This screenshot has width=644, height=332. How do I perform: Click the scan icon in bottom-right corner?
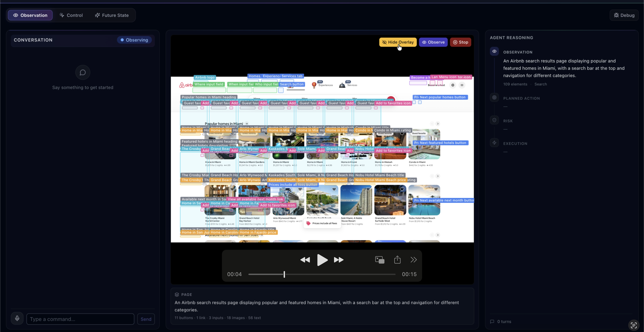633,325
